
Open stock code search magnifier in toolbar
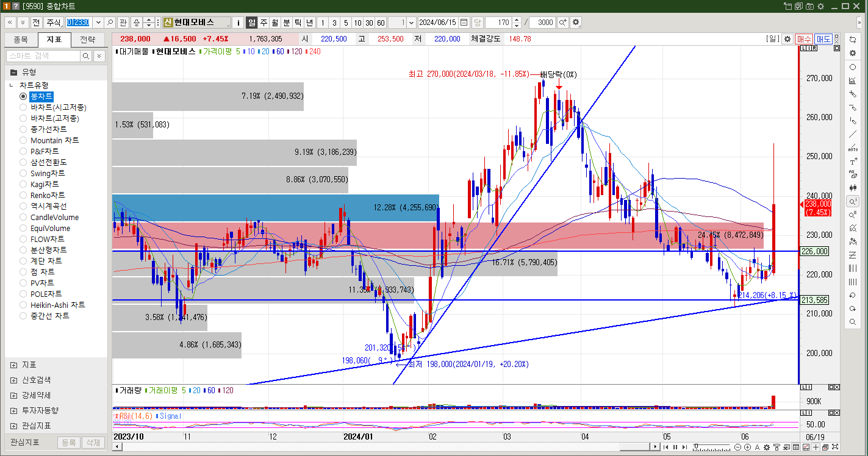pos(110,23)
